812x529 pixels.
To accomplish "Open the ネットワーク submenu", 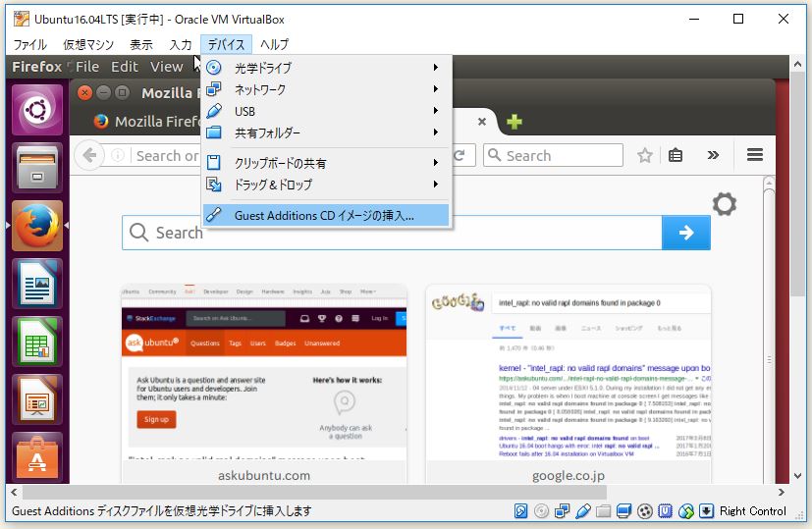I will [326, 89].
